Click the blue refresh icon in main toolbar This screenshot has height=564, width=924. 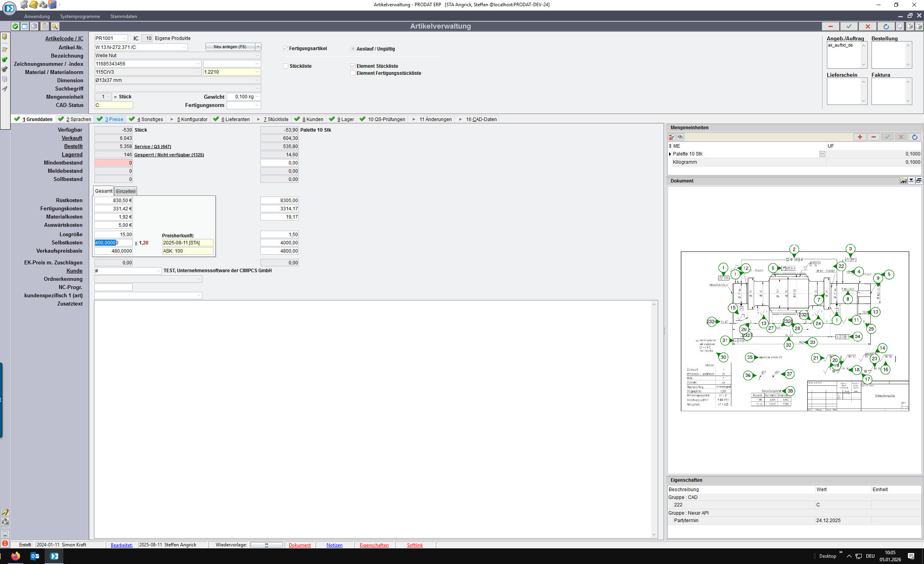(x=886, y=26)
